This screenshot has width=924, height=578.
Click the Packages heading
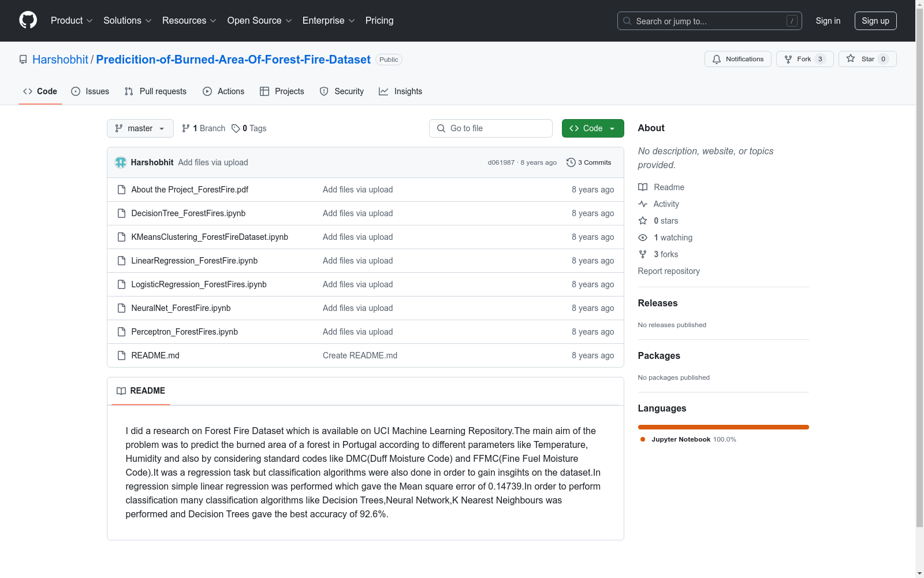click(659, 355)
